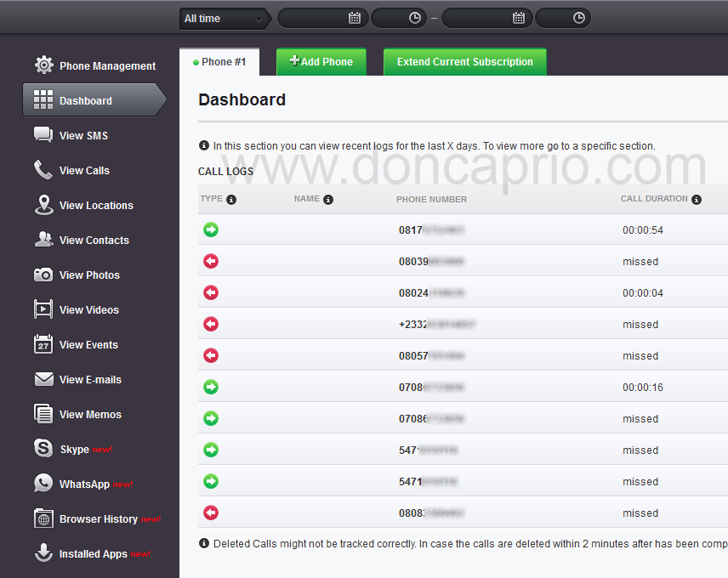
Task: Select View Photos menu label
Action: coord(89,275)
